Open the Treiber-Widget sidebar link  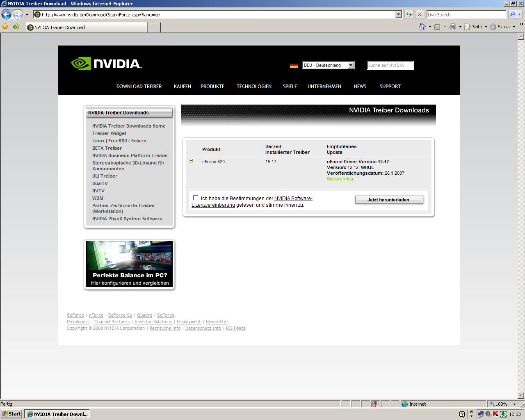pyautogui.click(x=109, y=133)
